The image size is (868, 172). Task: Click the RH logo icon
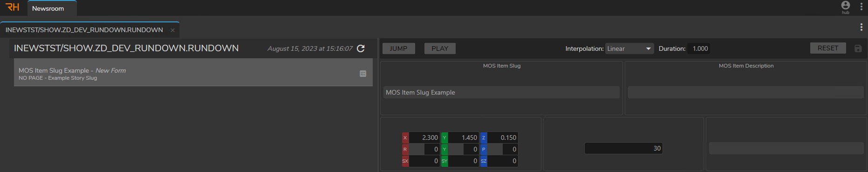click(x=13, y=7)
